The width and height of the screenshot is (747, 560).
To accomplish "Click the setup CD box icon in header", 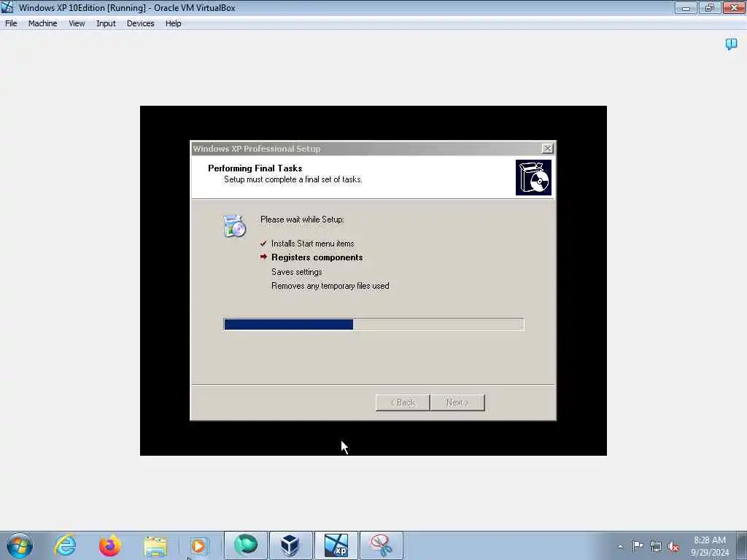I will [x=533, y=178].
